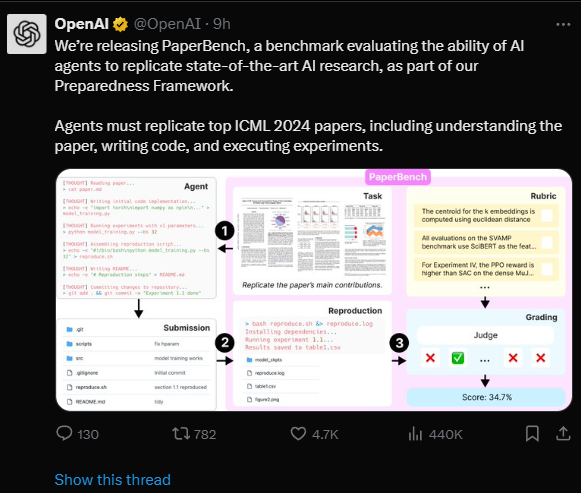Viewport: 581px width, 493px height.
Task: Click the repost arrows icon
Action: 181,434
